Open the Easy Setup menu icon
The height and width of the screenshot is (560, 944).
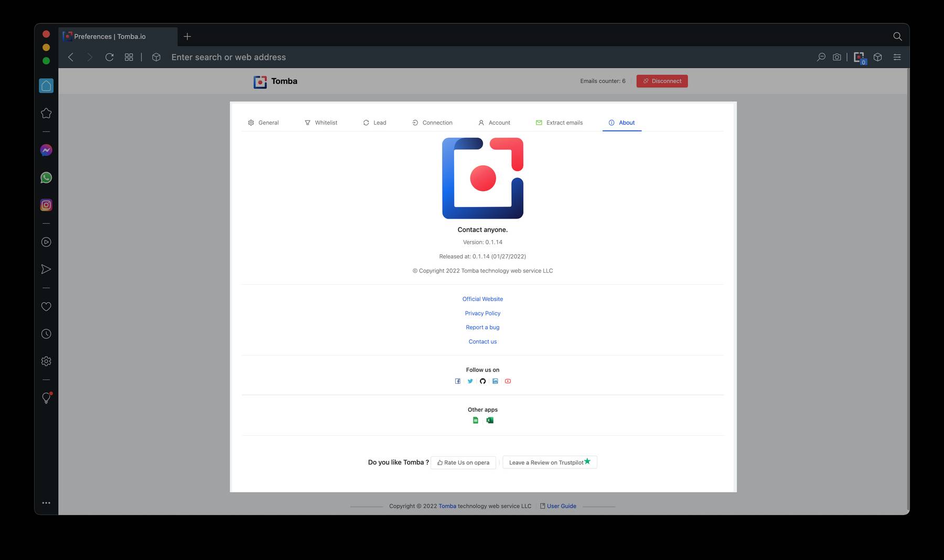pos(897,57)
